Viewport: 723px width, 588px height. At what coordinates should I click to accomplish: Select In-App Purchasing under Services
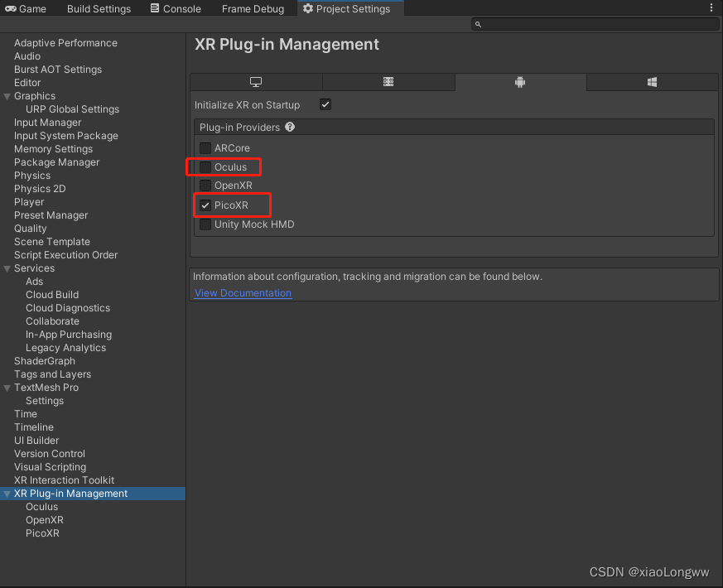(x=69, y=335)
